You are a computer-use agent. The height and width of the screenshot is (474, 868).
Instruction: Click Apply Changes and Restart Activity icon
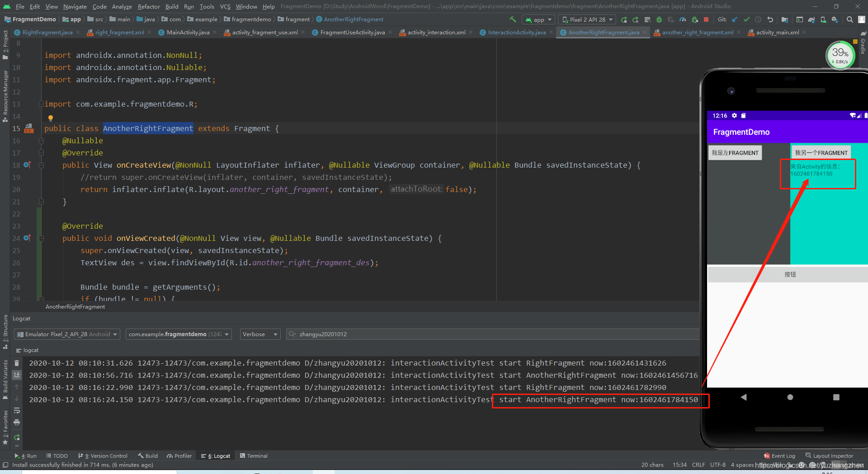coord(635,19)
